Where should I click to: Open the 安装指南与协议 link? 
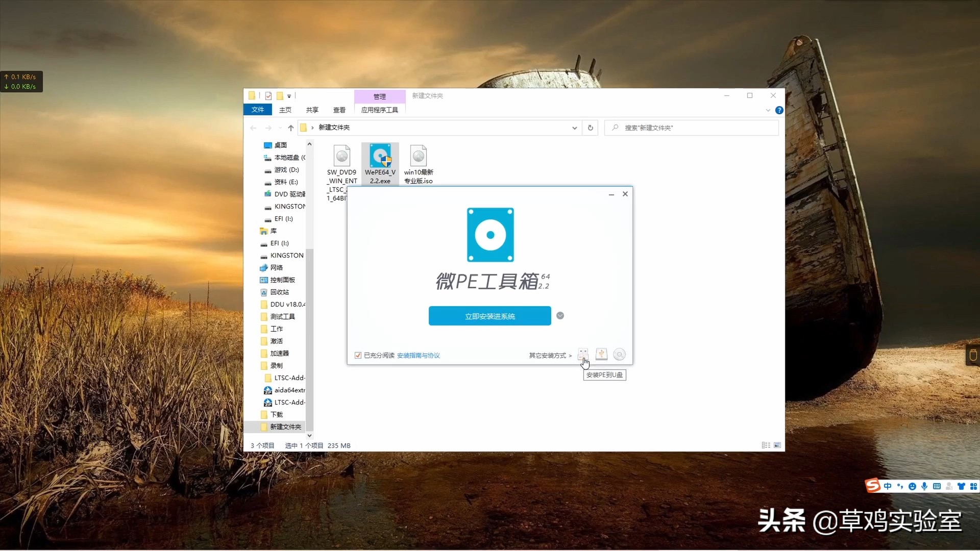418,355
